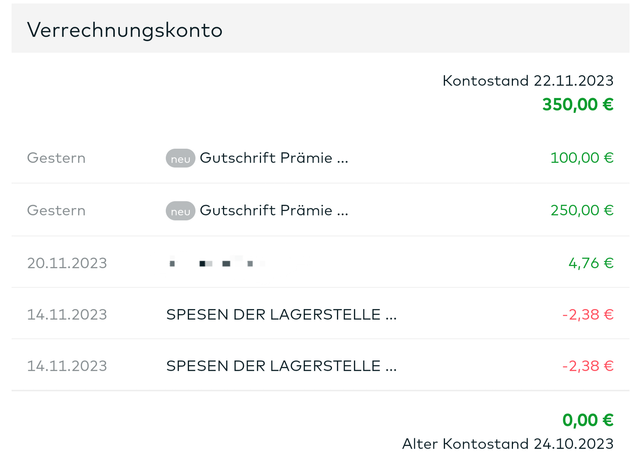Open Gutschrift Prämie title in the 250,00 € row
Image resolution: width=640 pixels, height=466 pixels.
tap(274, 211)
